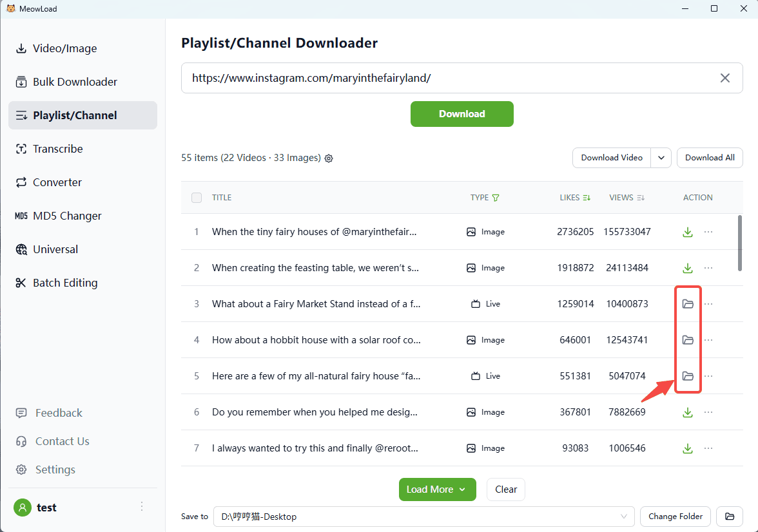Expand the Load More dropdown button

(437, 489)
